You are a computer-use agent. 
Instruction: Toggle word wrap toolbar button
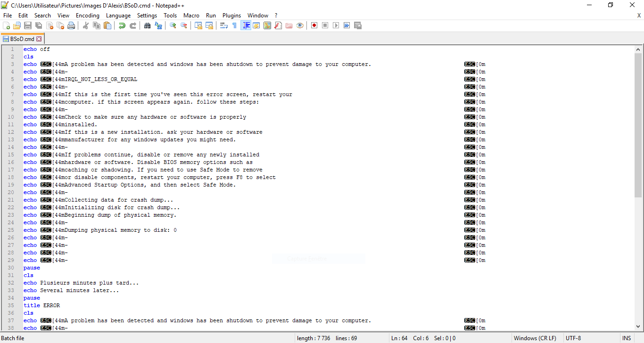point(224,25)
